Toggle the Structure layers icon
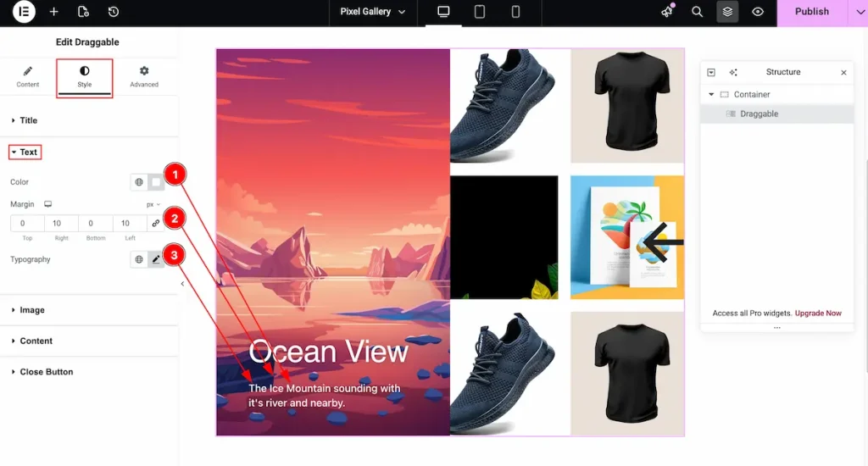Image resolution: width=868 pixels, height=466 pixels. [727, 12]
